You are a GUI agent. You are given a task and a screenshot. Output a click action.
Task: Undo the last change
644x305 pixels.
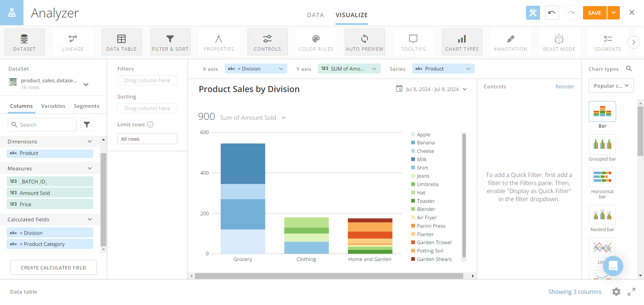[552, 13]
